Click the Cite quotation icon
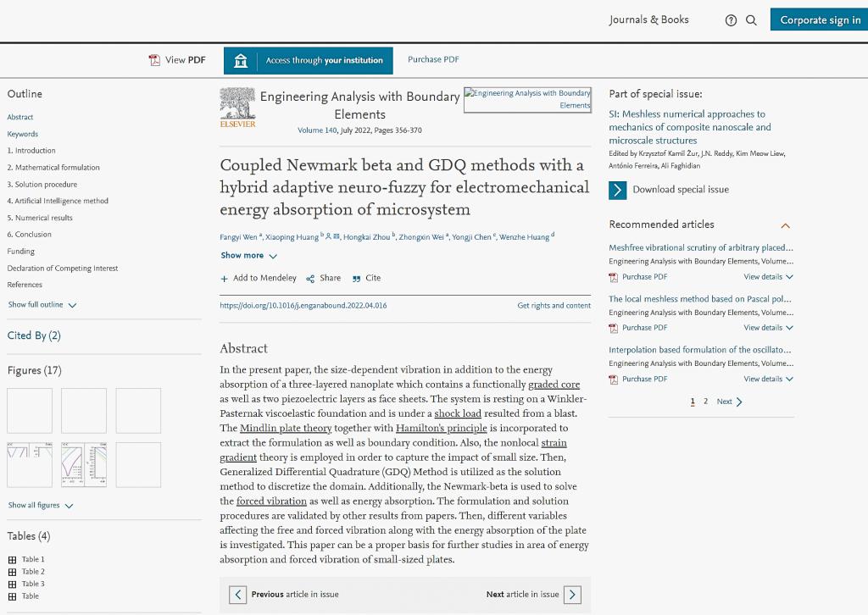This screenshot has width=868, height=615. [356, 279]
